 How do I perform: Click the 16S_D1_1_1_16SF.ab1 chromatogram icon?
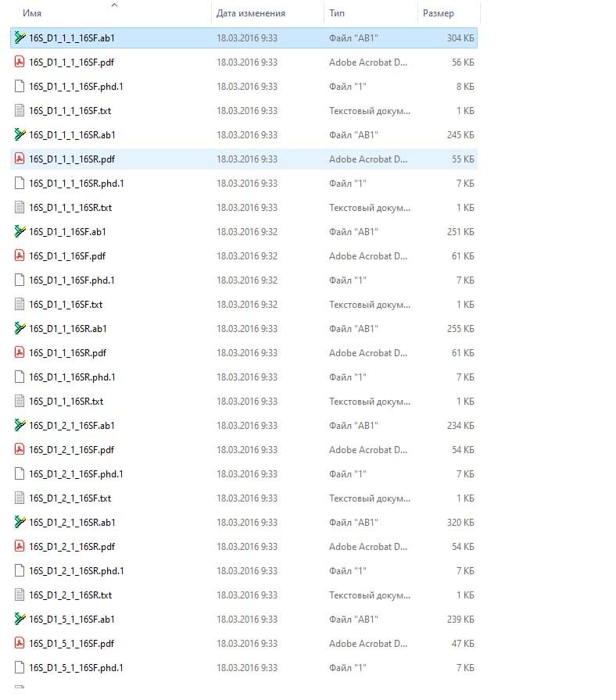(20, 38)
